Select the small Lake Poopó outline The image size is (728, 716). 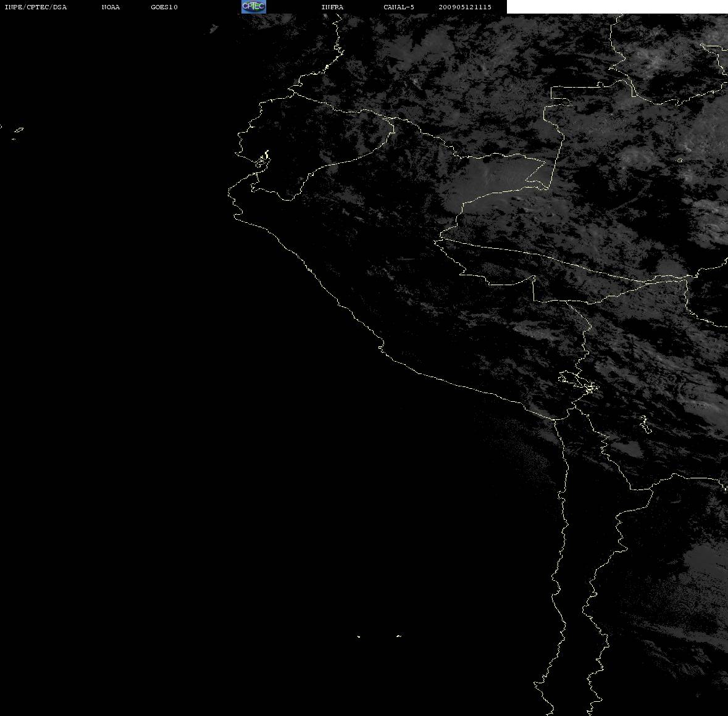(x=645, y=423)
